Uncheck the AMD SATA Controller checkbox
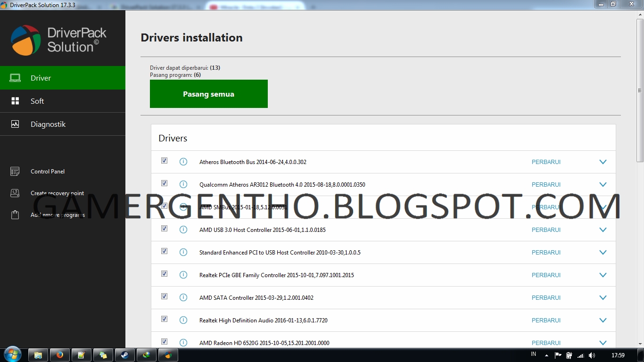 [x=164, y=296]
